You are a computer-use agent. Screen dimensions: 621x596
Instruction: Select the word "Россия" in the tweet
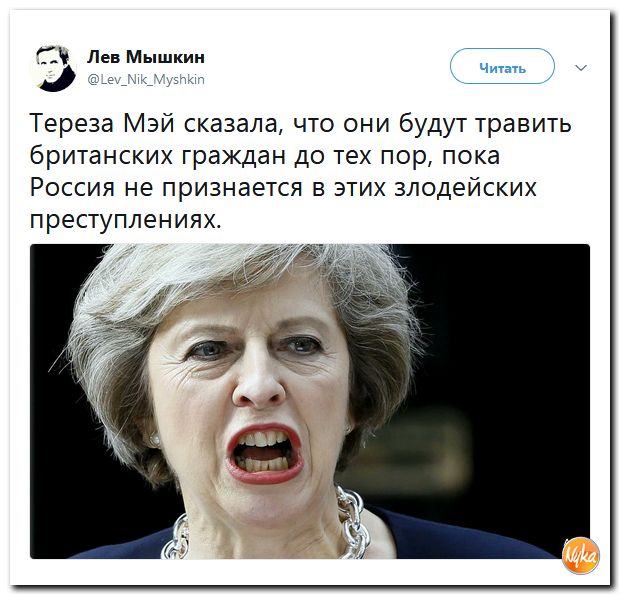[72, 187]
